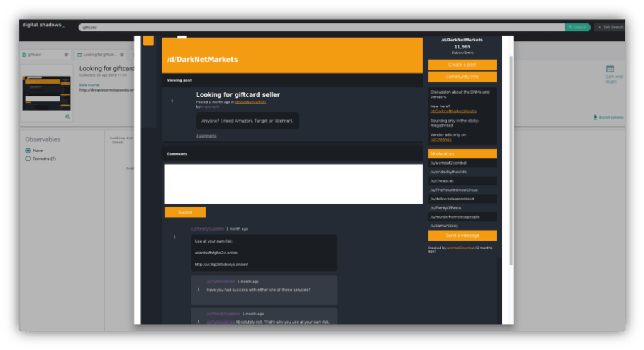Open wombat2combat link in 'Created by'
Image resolution: width=644 pixels, height=350 pixels.
click(x=460, y=248)
